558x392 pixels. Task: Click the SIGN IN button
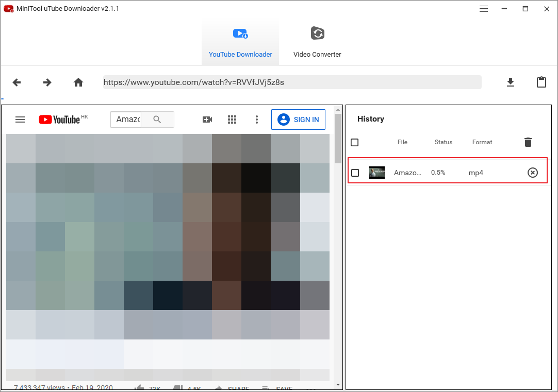(298, 120)
